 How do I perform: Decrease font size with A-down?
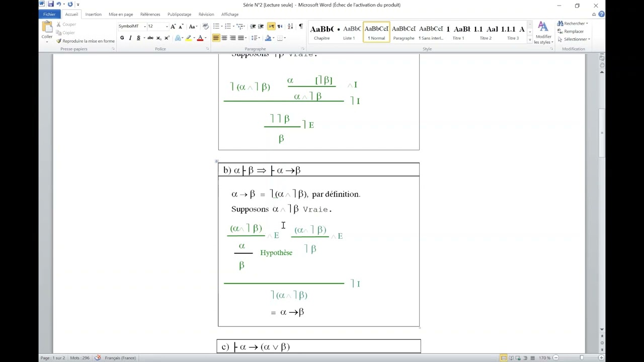pos(181,26)
